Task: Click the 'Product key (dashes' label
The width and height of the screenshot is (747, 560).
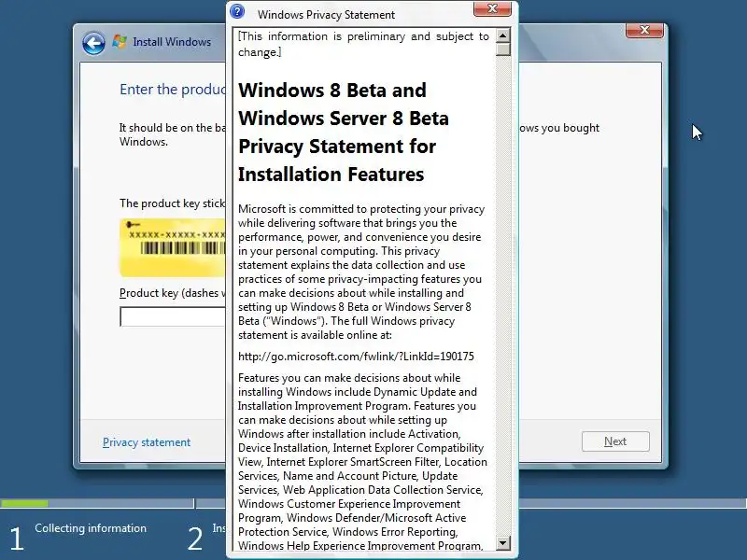Action: click(x=172, y=293)
